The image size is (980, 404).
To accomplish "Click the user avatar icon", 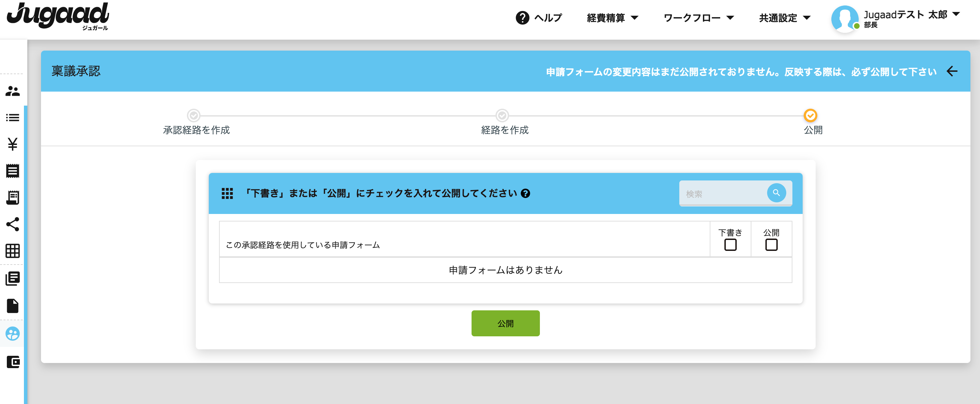I will point(845,19).
